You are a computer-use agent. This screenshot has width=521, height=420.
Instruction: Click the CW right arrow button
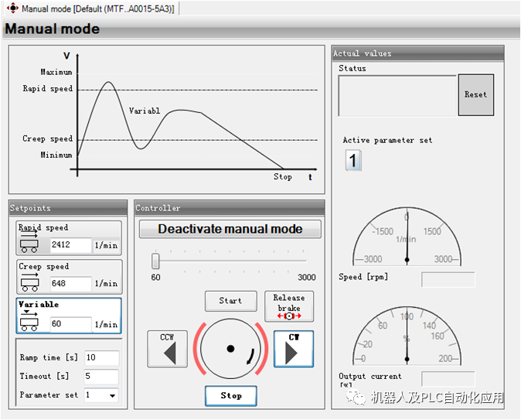pyautogui.click(x=294, y=349)
